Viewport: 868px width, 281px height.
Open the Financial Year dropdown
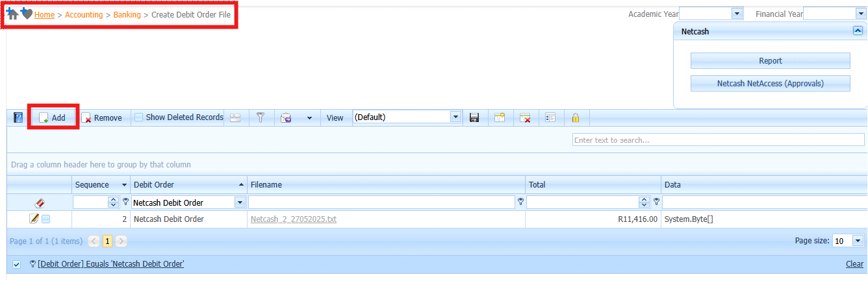pyautogui.click(x=861, y=14)
